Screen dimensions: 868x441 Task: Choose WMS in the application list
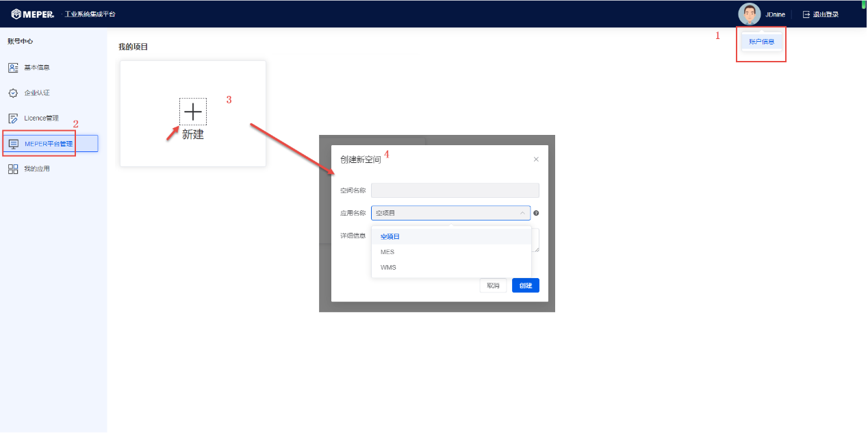point(388,267)
